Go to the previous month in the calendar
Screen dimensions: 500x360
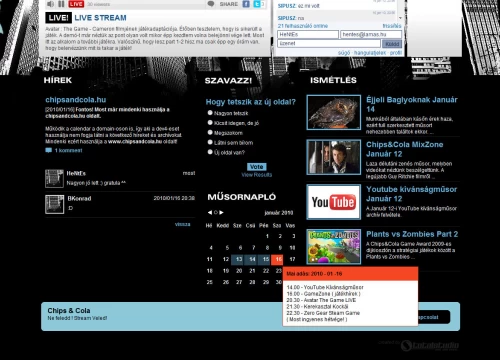(x=209, y=212)
